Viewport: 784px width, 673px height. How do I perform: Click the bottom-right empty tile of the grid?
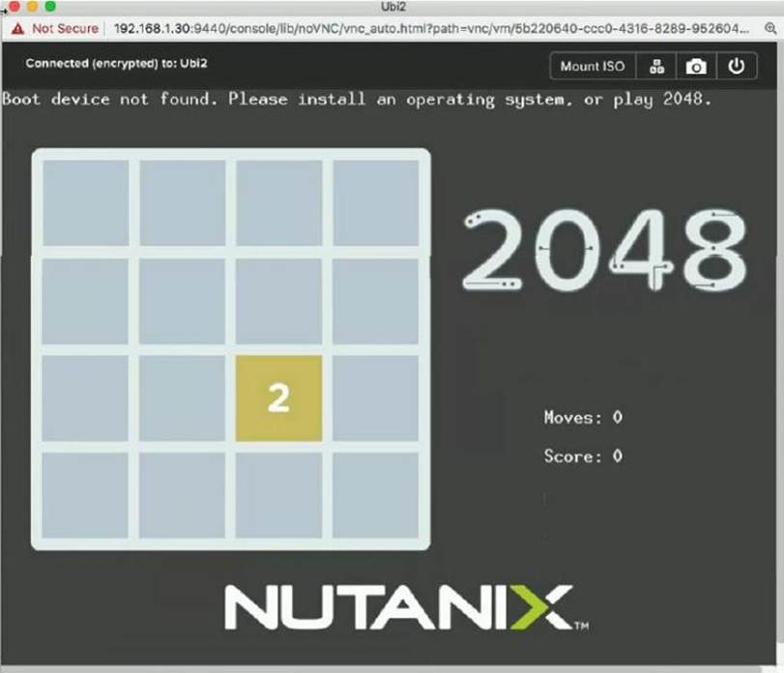(376, 495)
